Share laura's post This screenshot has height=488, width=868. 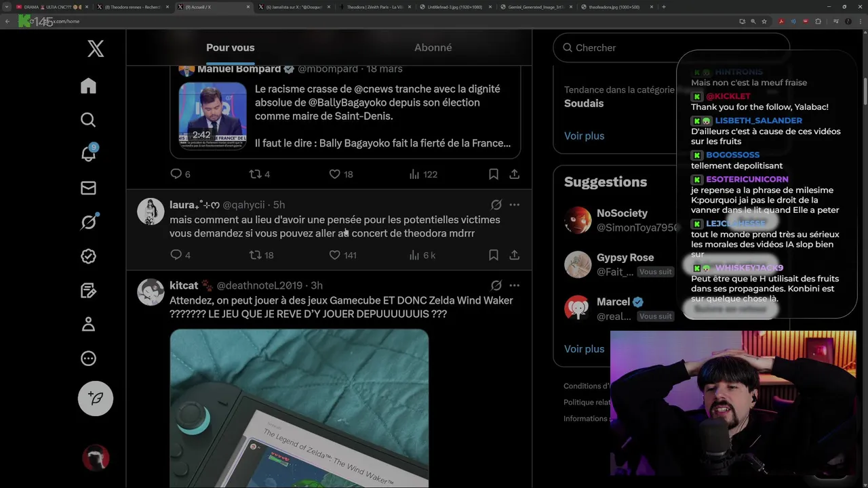point(515,255)
